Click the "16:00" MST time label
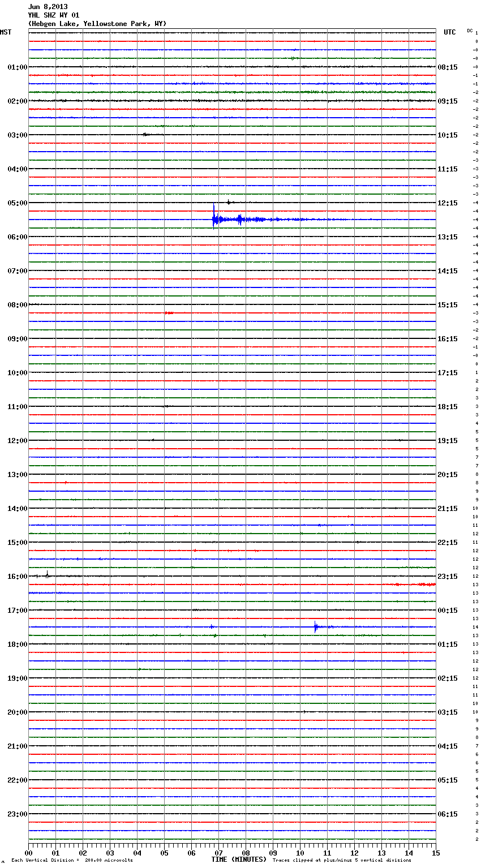 click(17, 577)
